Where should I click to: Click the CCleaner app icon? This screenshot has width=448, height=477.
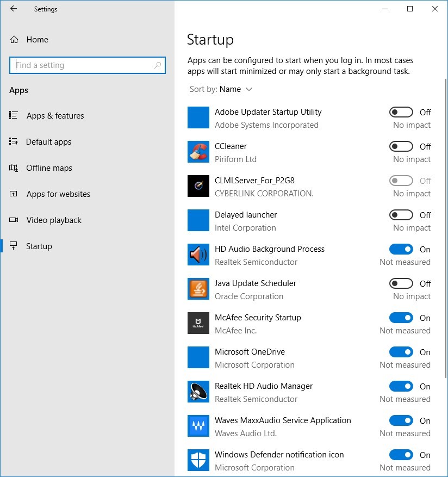point(198,152)
